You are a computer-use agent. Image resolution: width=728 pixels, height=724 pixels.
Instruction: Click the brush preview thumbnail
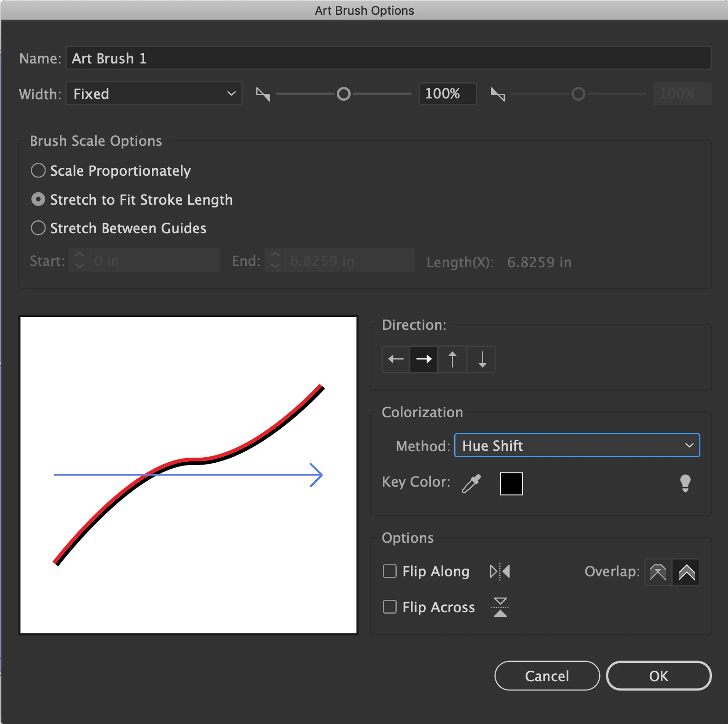click(x=189, y=475)
